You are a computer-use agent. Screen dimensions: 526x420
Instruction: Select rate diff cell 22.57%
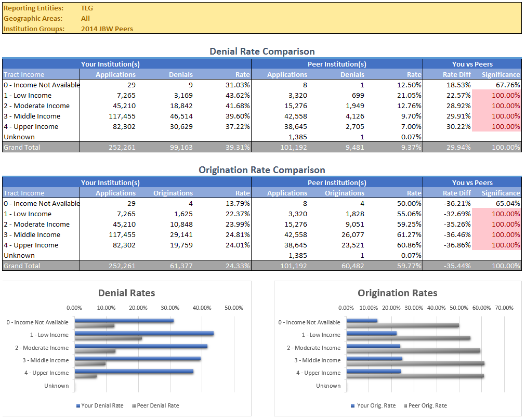pyautogui.click(x=458, y=95)
